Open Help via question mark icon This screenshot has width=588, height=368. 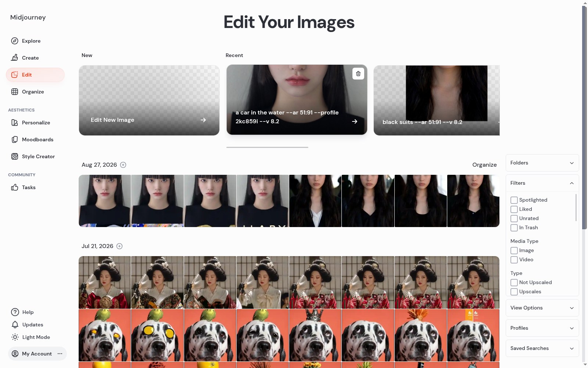[x=15, y=312]
